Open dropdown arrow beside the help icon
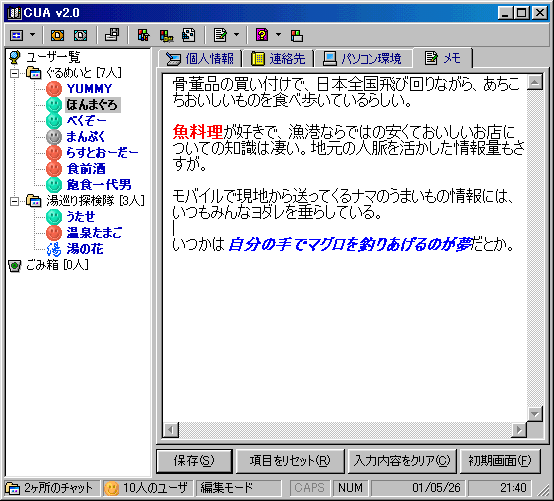Image resolution: width=554 pixels, height=501 pixels. 278,35
